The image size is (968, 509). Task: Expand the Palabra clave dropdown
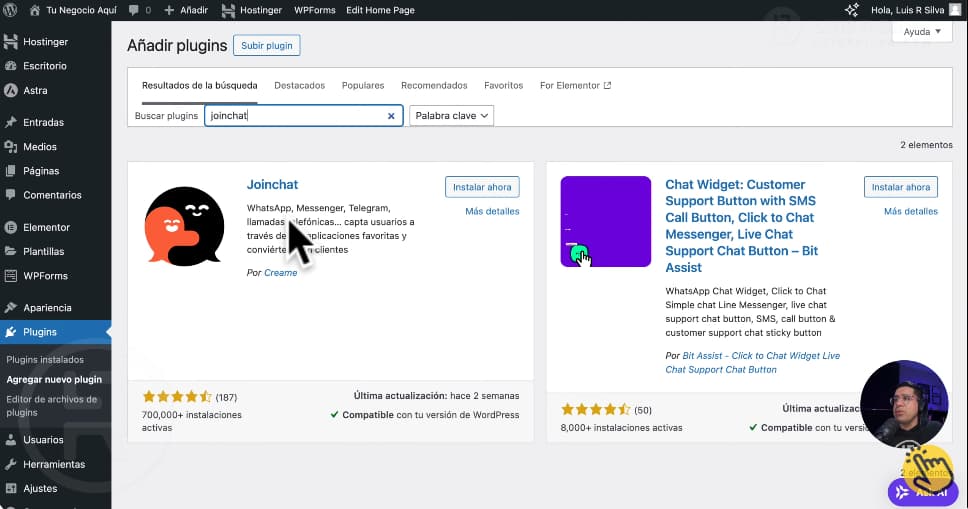(452, 116)
